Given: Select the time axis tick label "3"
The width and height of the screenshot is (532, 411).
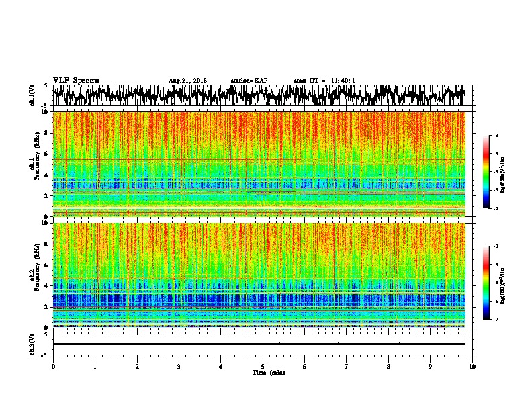Looking at the screenshot, I should (179, 367).
